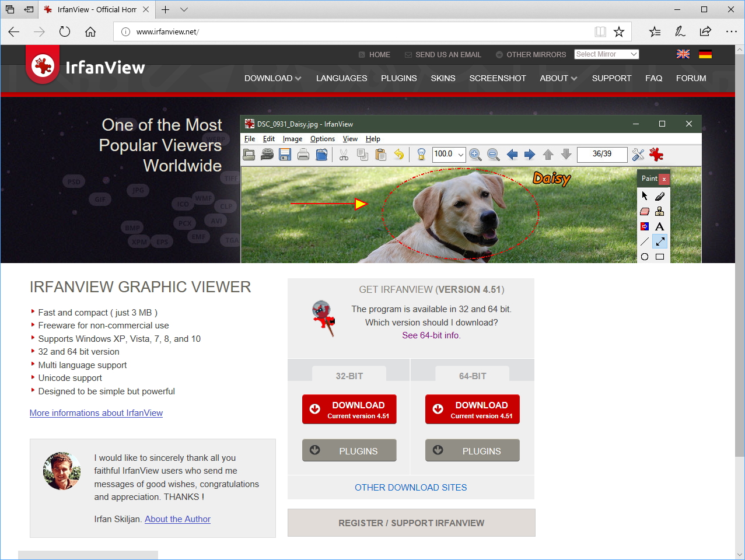Click Image menu in screenshot window
The width and height of the screenshot is (745, 560).
[292, 139]
